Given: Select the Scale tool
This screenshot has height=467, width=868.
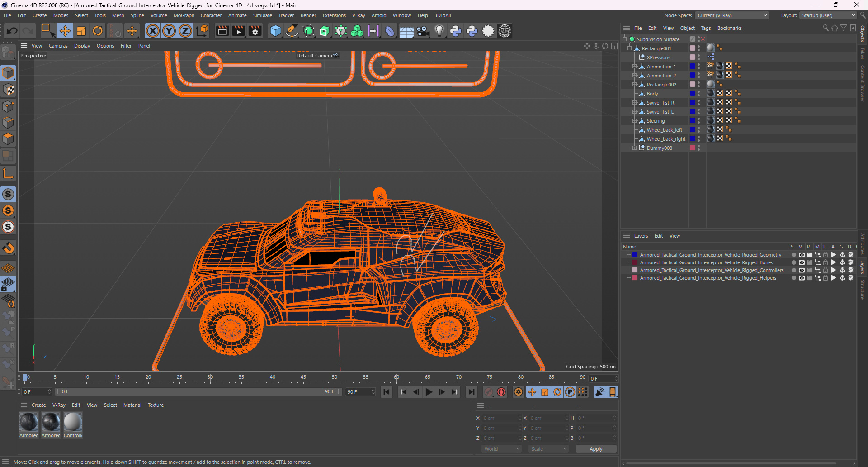Looking at the screenshot, I should (x=81, y=31).
